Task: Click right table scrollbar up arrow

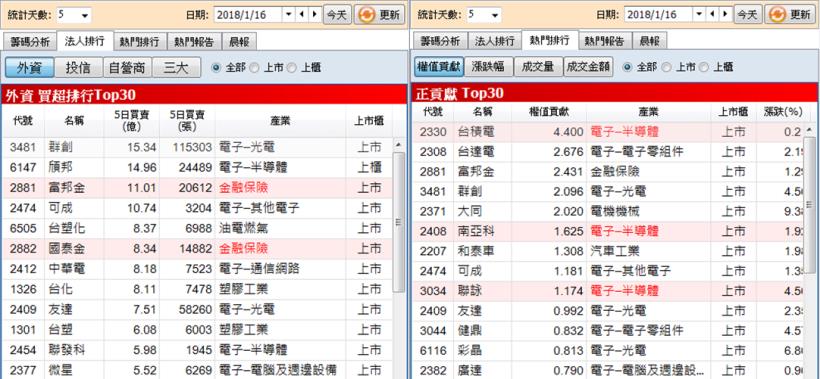Action: pyautogui.click(x=811, y=129)
